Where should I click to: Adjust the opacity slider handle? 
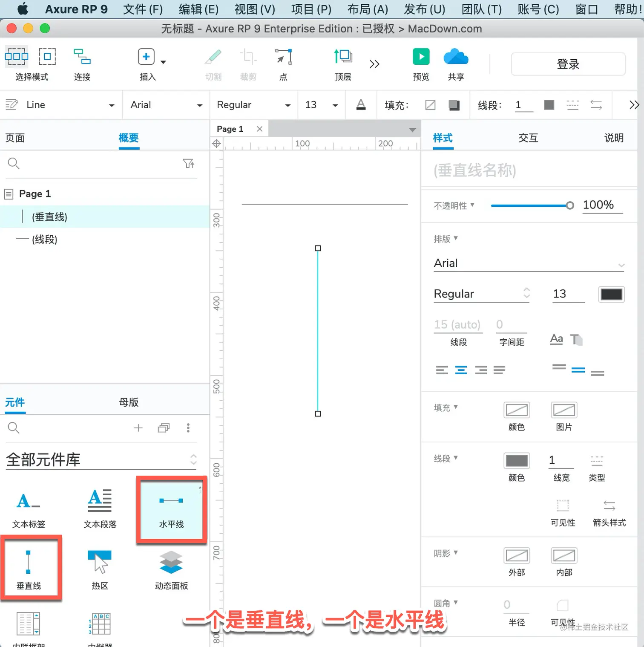[x=570, y=205]
